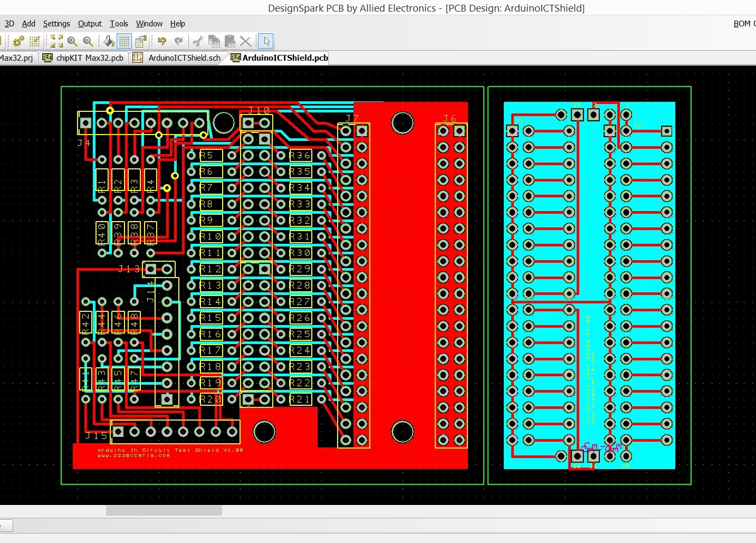756x543 pixels.
Task: Open design settings via the gears icon
Action: click(x=18, y=41)
